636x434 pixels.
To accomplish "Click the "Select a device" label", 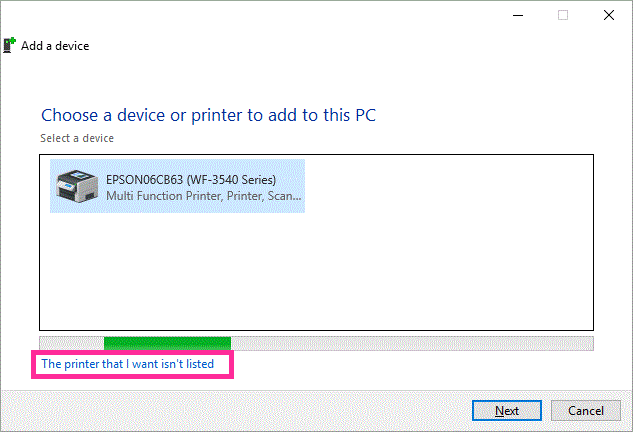I will click(x=77, y=138).
